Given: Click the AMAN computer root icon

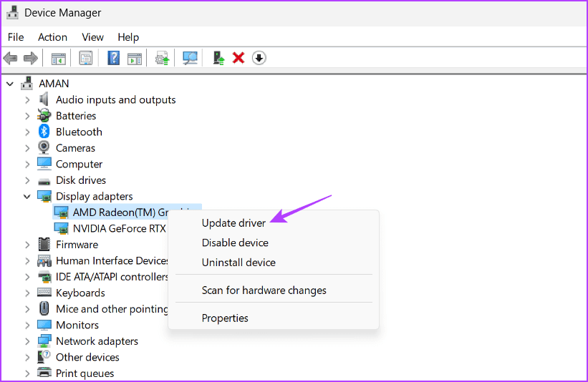Looking at the screenshot, I should click(x=26, y=83).
